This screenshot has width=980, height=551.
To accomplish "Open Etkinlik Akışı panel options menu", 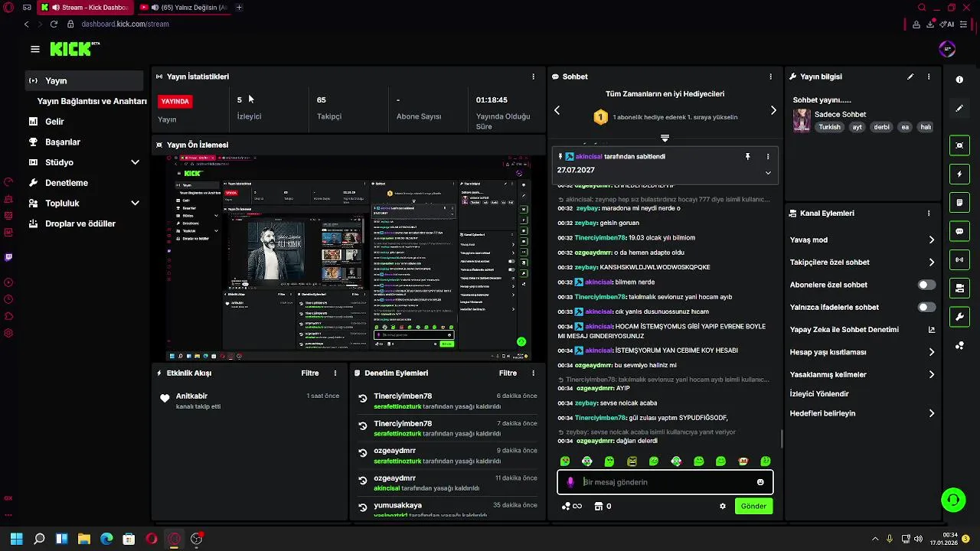I will [x=335, y=373].
